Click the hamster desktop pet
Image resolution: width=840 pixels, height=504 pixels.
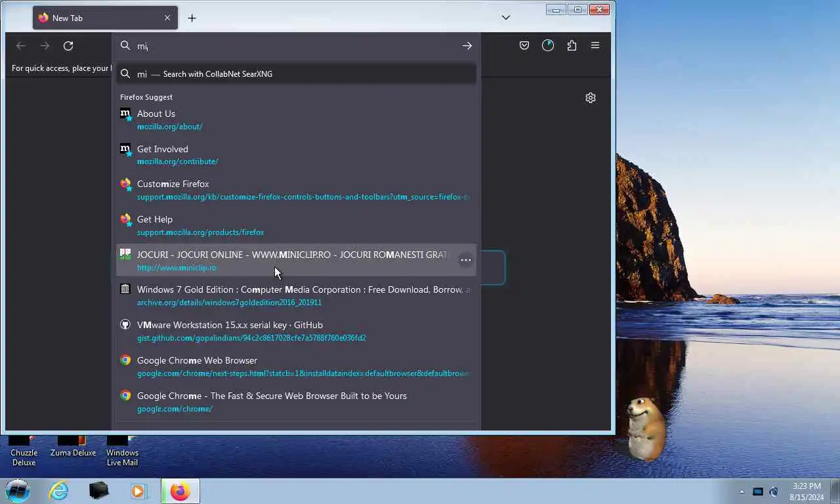[645, 428]
